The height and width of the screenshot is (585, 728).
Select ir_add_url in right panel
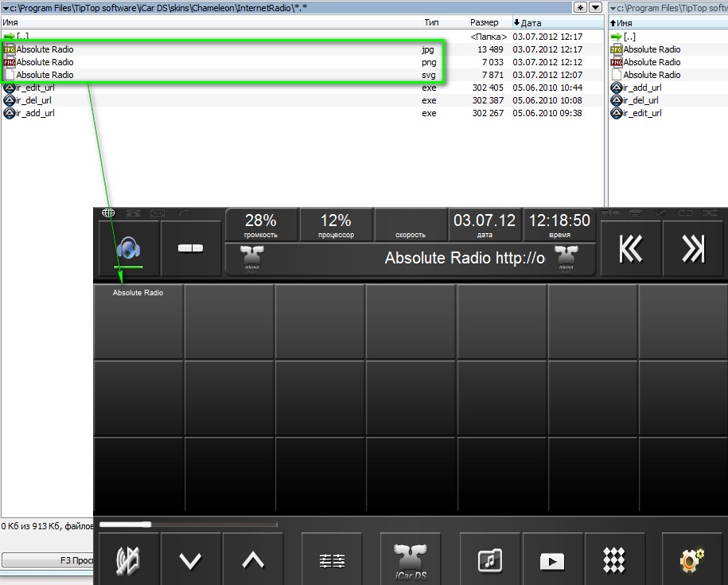tap(668, 88)
